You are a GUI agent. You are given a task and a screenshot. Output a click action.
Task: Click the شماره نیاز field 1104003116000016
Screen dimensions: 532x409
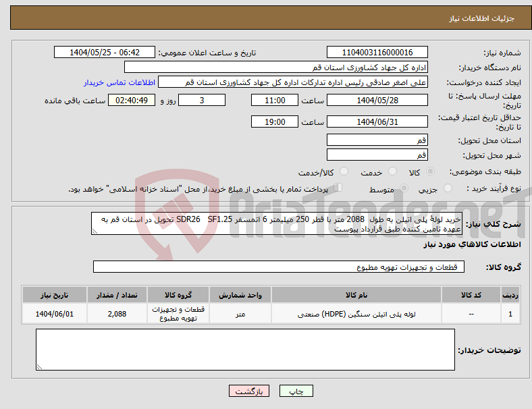click(x=377, y=52)
